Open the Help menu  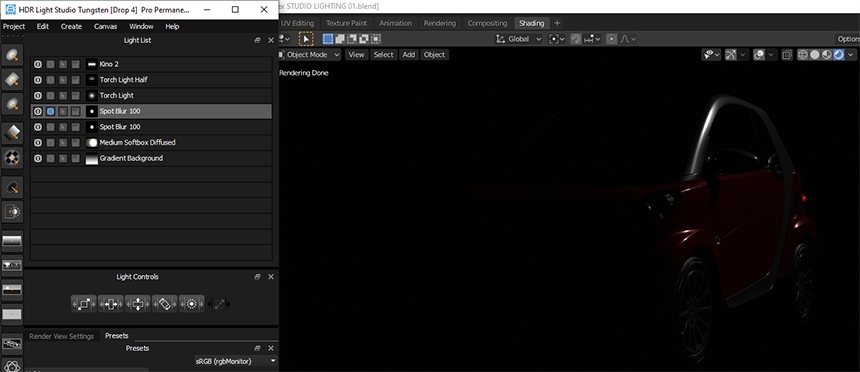tap(172, 26)
